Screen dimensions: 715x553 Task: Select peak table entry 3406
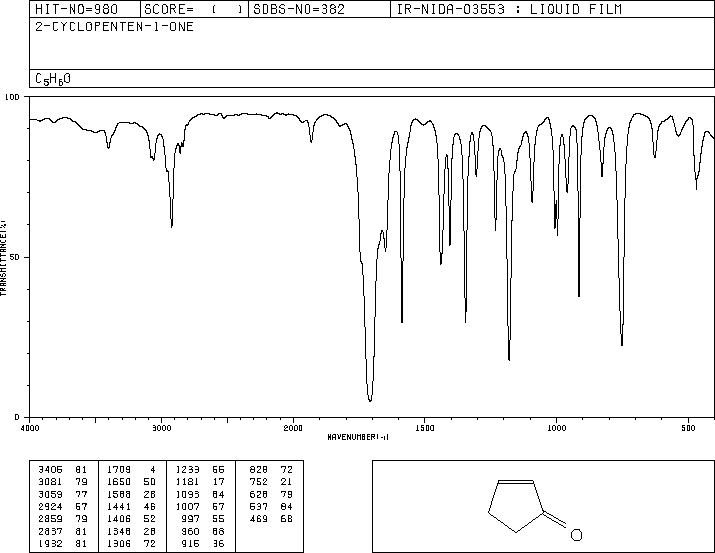pos(50,470)
